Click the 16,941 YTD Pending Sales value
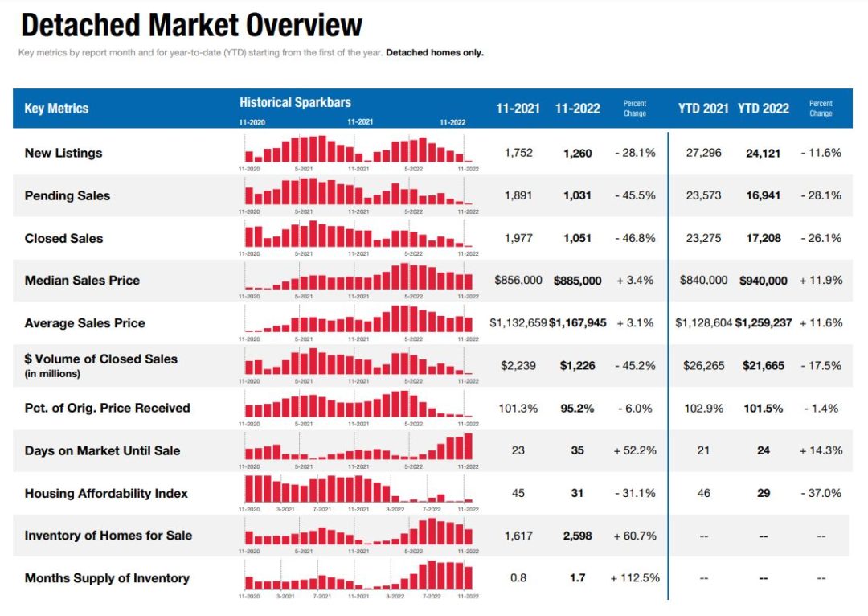The height and width of the screenshot is (616, 868). 764,195
